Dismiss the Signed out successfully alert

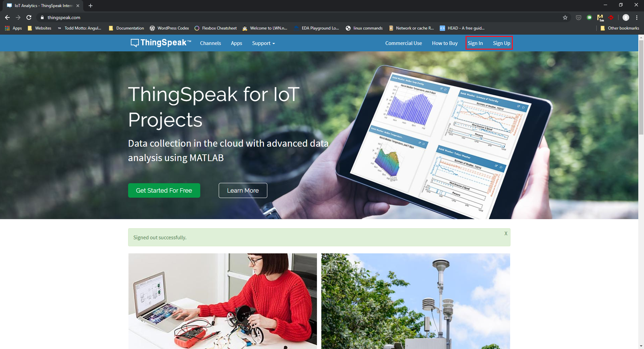[506, 234]
